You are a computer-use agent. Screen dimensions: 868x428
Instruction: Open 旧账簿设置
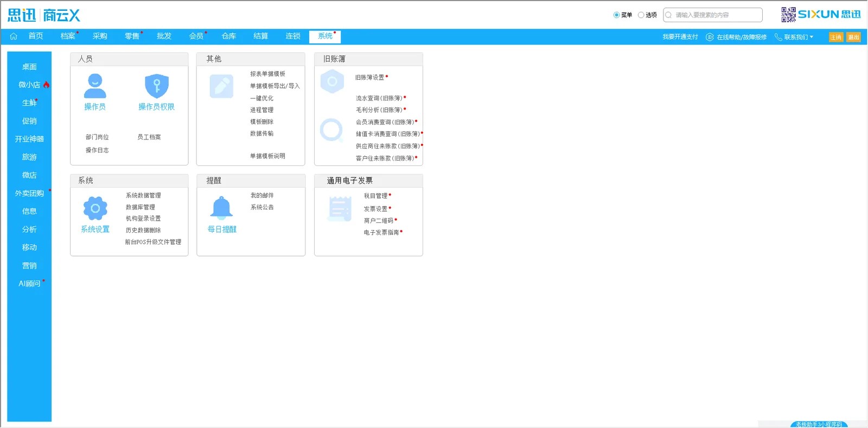pyautogui.click(x=370, y=78)
